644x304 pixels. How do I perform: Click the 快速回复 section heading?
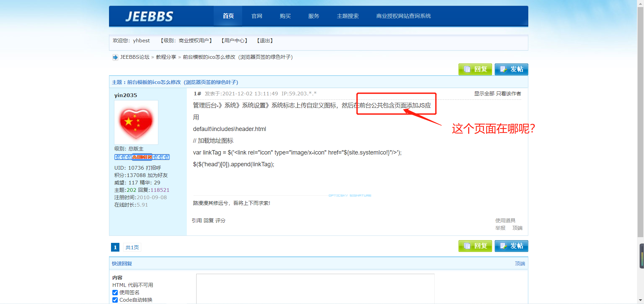pyautogui.click(x=122, y=264)
